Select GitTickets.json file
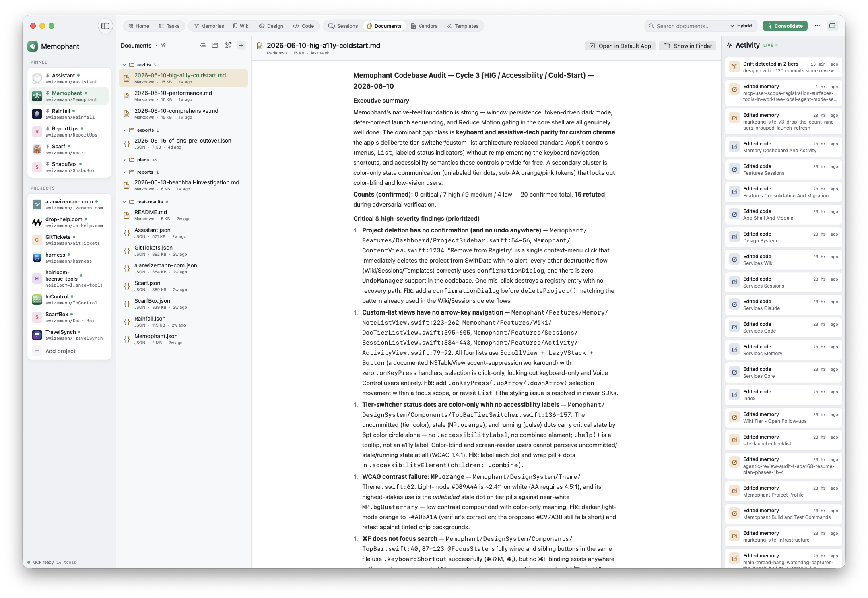The width and height of the screenshot is (868, 598). (183, 250)
